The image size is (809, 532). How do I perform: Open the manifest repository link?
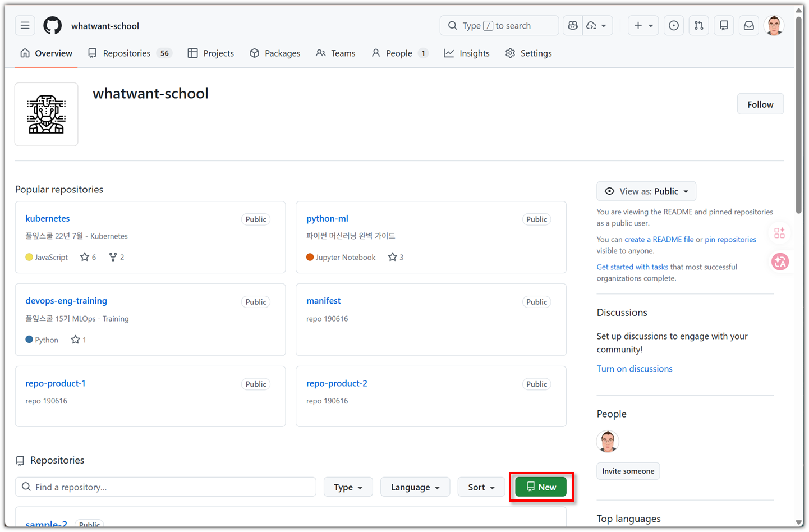pyautogui.click(x=323, y=301)
